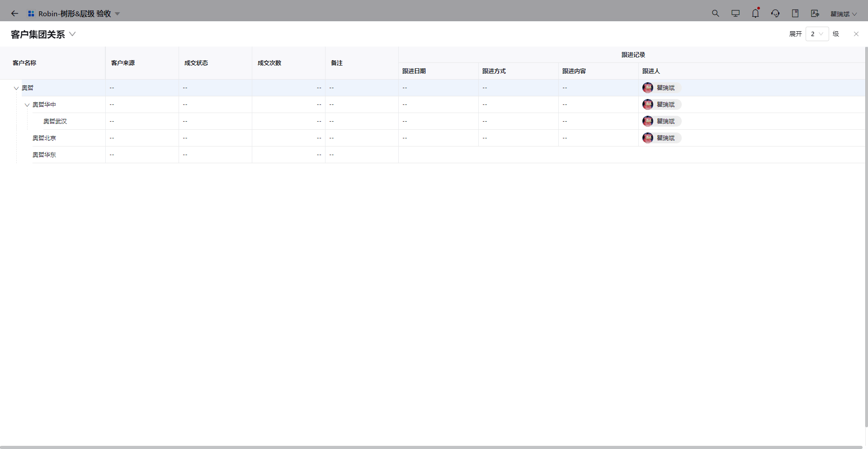Open the expand level dropdown showing 2
The height and width of the screenshot is (449, 868).
point(817,34)
